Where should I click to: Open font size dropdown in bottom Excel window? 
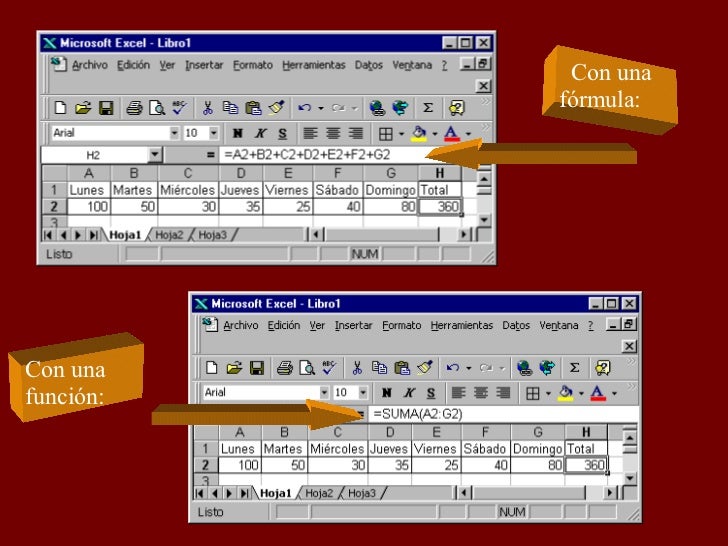(363, 393)
